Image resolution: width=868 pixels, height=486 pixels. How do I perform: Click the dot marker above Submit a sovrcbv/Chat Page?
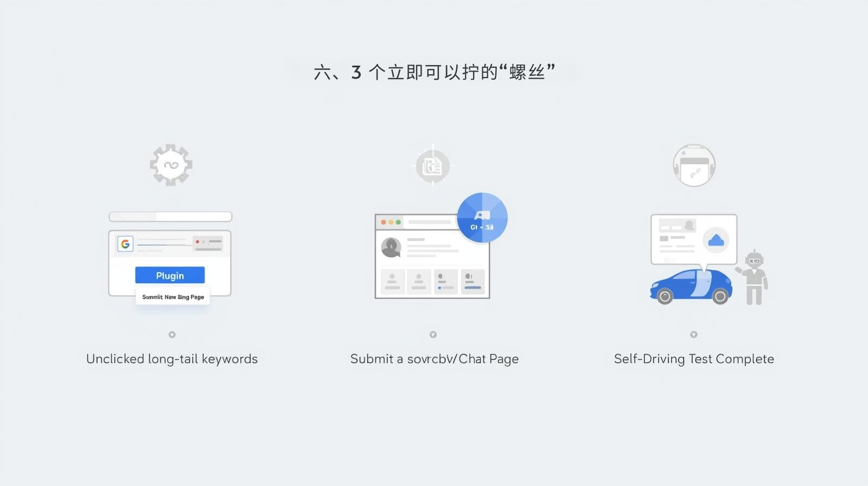[433, 335]
